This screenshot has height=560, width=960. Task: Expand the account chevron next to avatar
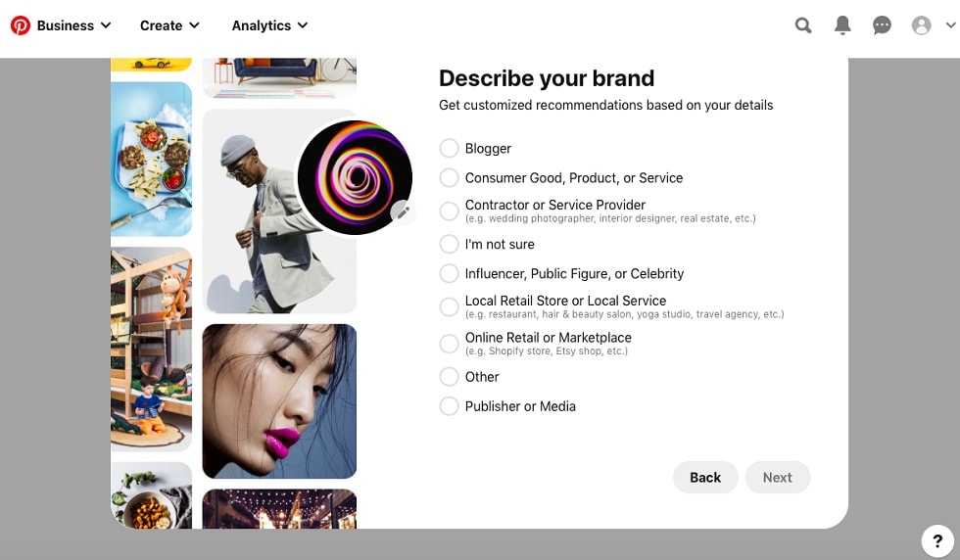click(950, 25)
